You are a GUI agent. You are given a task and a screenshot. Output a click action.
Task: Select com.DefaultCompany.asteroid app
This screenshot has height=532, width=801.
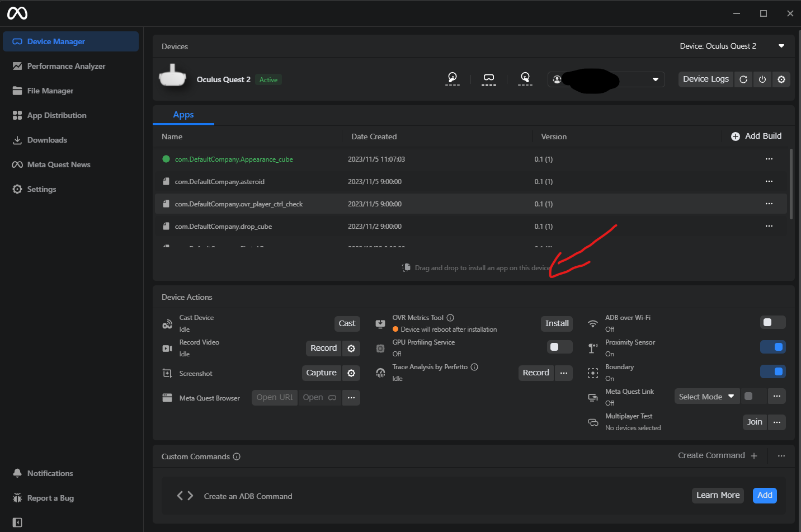click(470, 182)
